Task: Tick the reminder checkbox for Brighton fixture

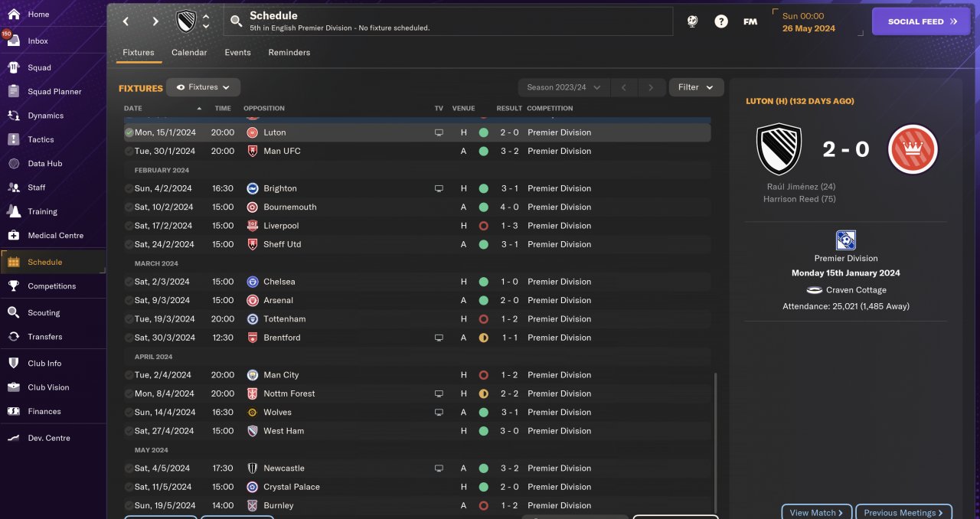Action: [129, 188]
